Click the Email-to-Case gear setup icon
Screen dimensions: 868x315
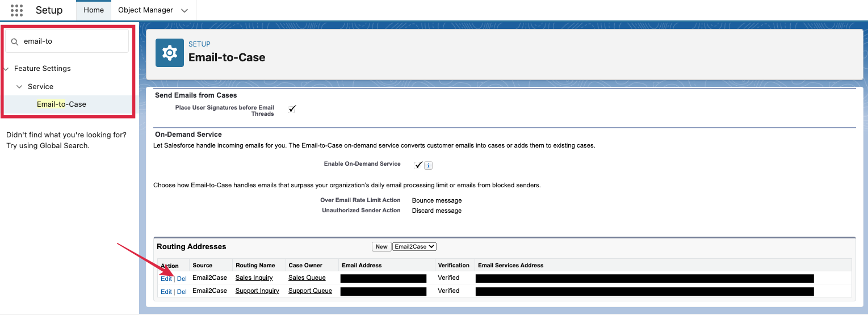170,53
